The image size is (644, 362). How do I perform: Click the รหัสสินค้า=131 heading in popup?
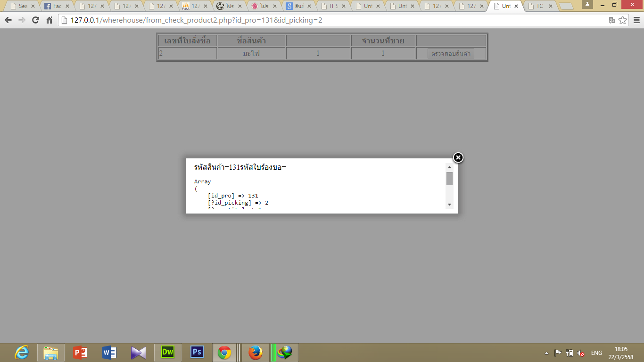pos(216,167)
